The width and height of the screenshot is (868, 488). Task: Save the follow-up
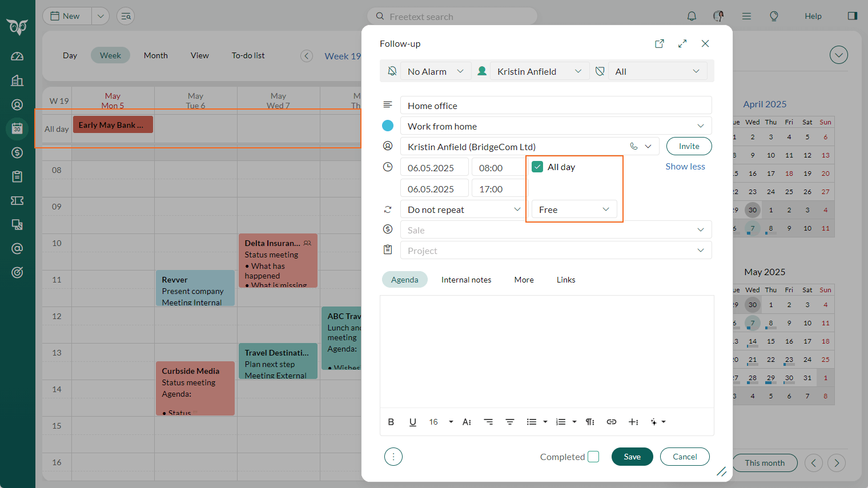632,457
